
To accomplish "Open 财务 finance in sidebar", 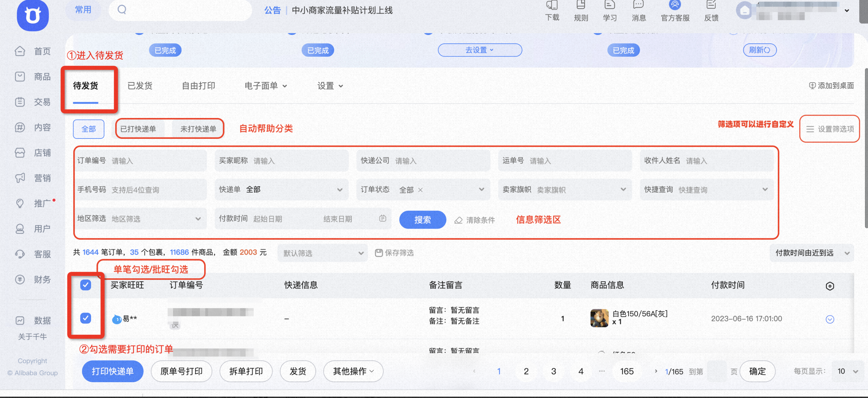I will (x=33, y=279).
